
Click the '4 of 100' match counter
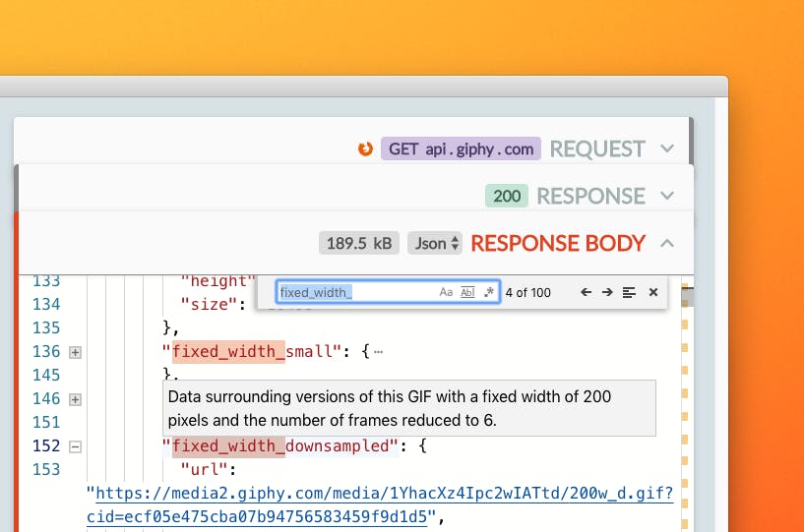click(x=528, y=293)
